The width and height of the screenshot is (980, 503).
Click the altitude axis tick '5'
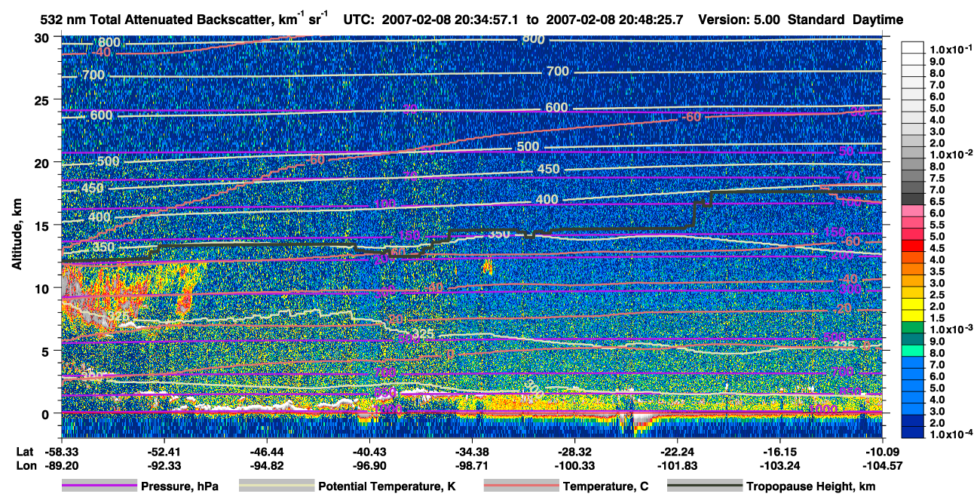point(47,351)
